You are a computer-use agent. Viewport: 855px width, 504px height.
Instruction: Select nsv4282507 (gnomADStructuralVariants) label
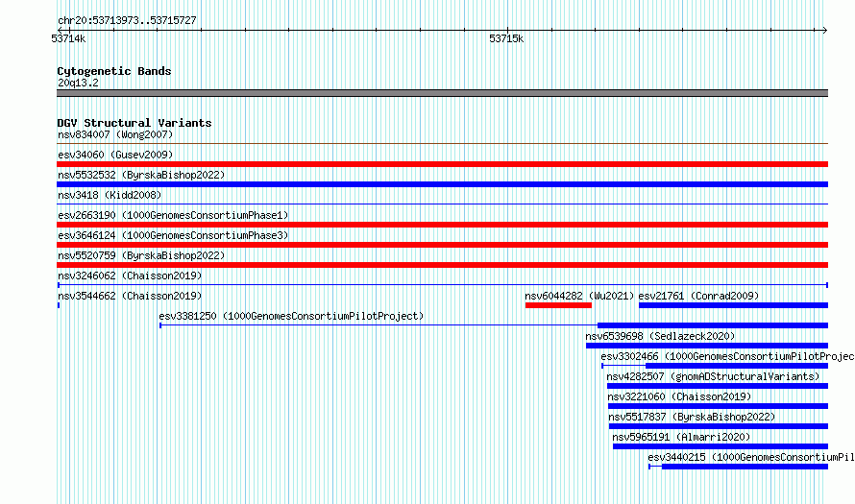point(713,376)
